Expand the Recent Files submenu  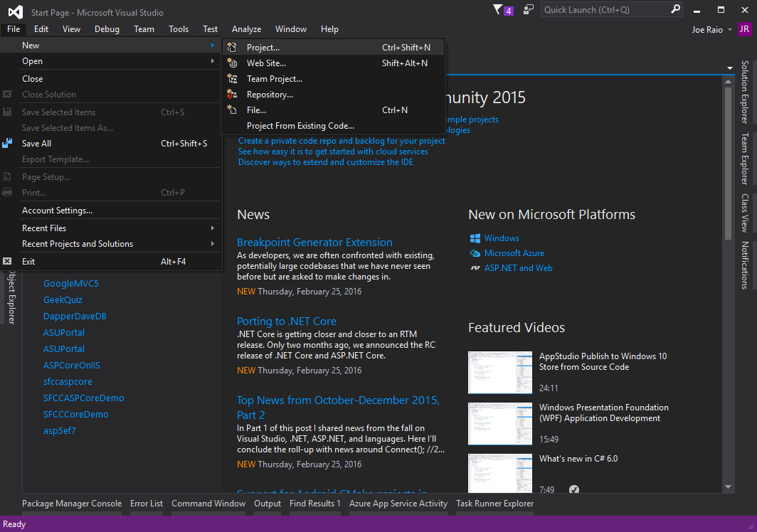tap(213, 228)
